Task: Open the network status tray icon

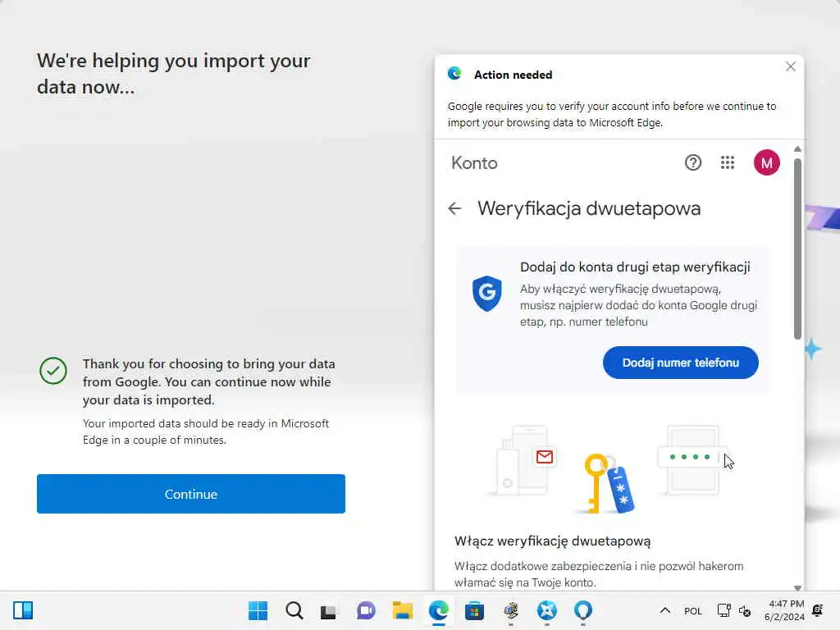Action: click(724, 610)
